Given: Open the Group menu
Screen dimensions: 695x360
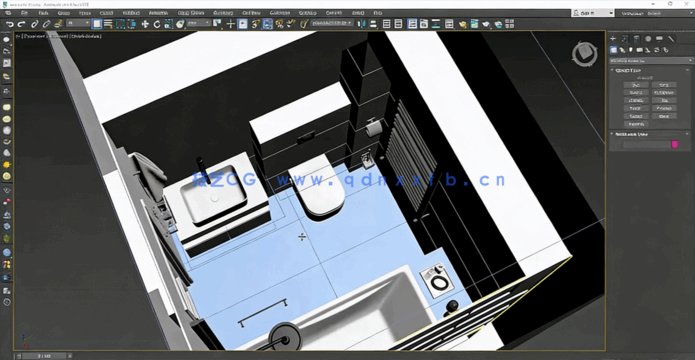Looking at the screenshot, I should pos(63,13).
